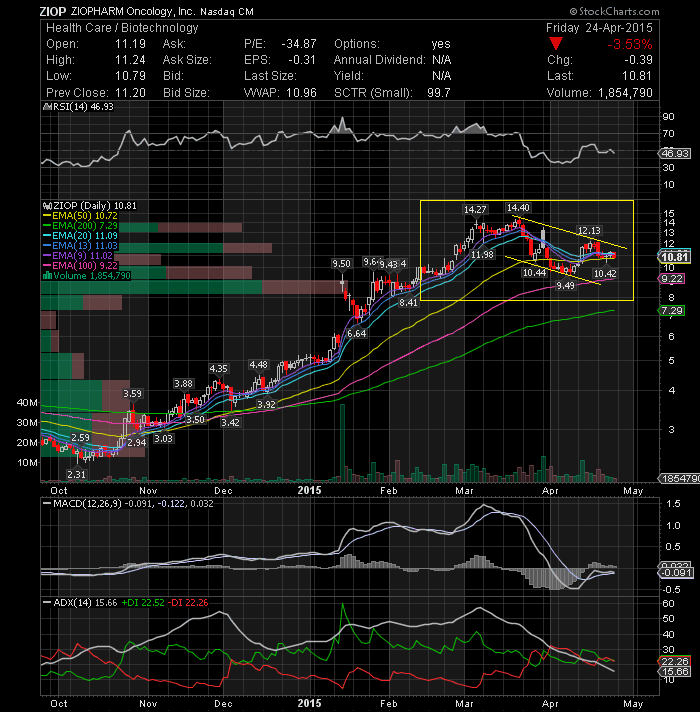Click the date Friday 24-Apr-2015
The image size is (700, 712).
599,28
